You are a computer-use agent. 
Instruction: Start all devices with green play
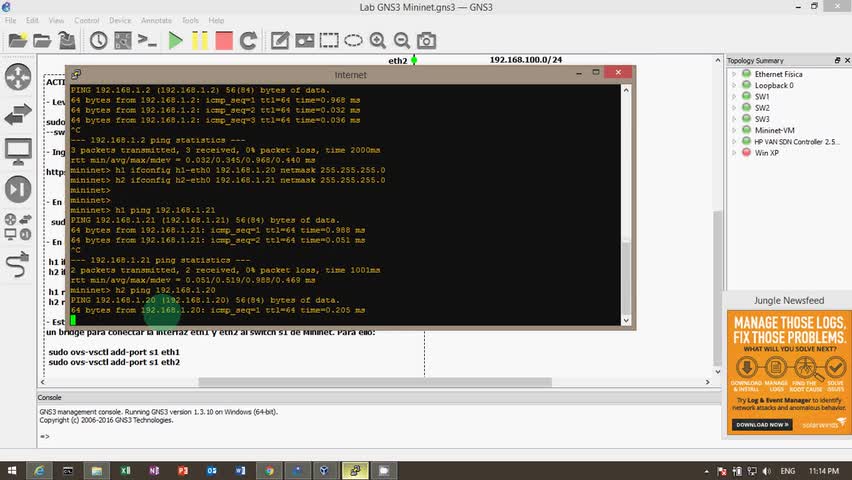175,40
